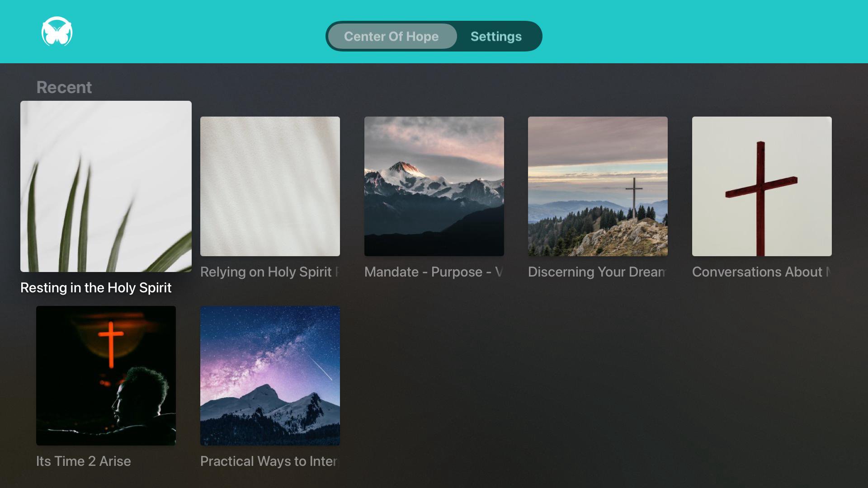
Task: Select the Mandate - Purpose mountain thumbnail
Action: (x=434, y=186)
